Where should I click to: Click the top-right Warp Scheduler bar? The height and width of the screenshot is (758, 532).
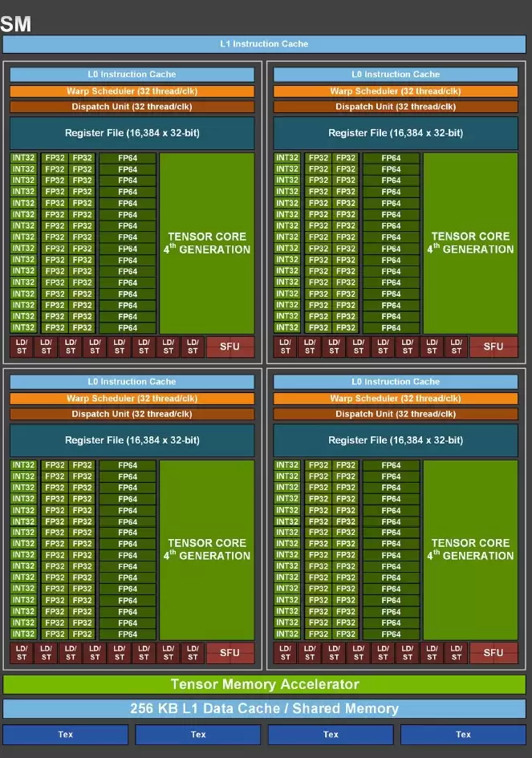pos(396,91)
